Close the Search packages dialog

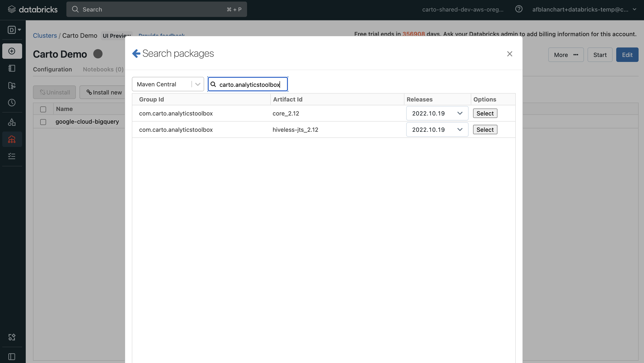[509, 54]
